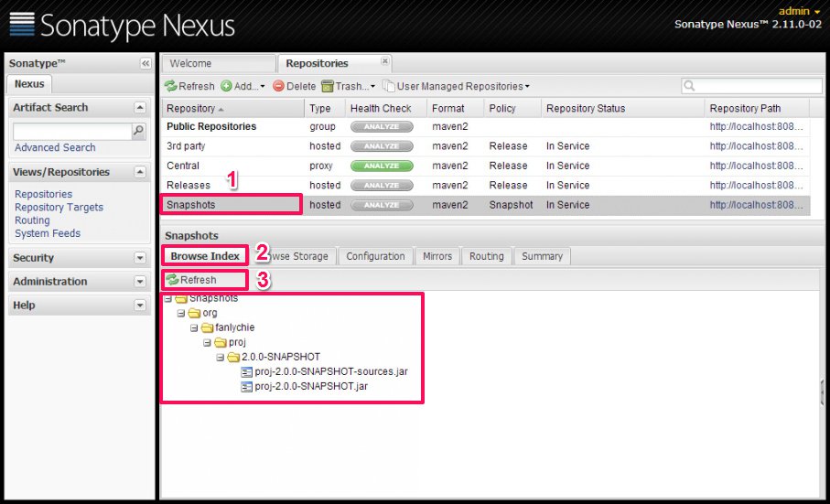Sort by the Health Check column header
The width and height of the screenshot is (830, 504).
click(x=386, y=109)
